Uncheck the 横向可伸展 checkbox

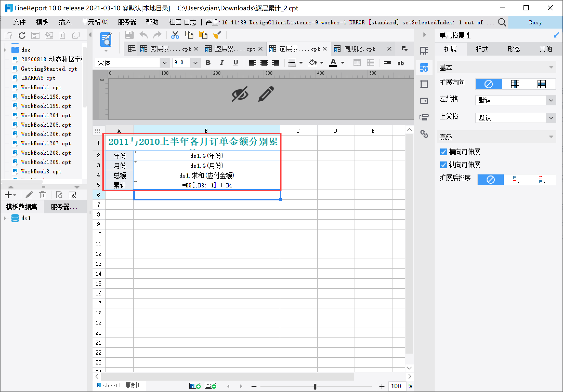(443, 152)
